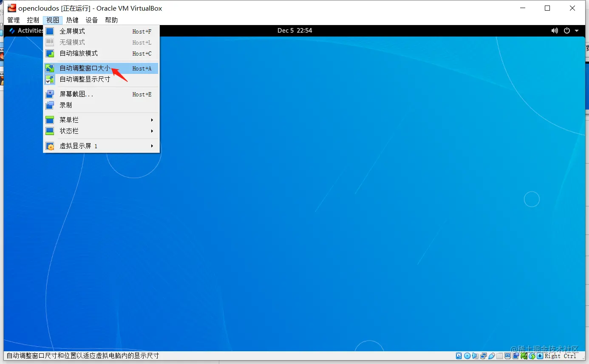The width and height of the screenshot is (589, 364).
Task: Open the 帮助 menu
Action: 111,20
